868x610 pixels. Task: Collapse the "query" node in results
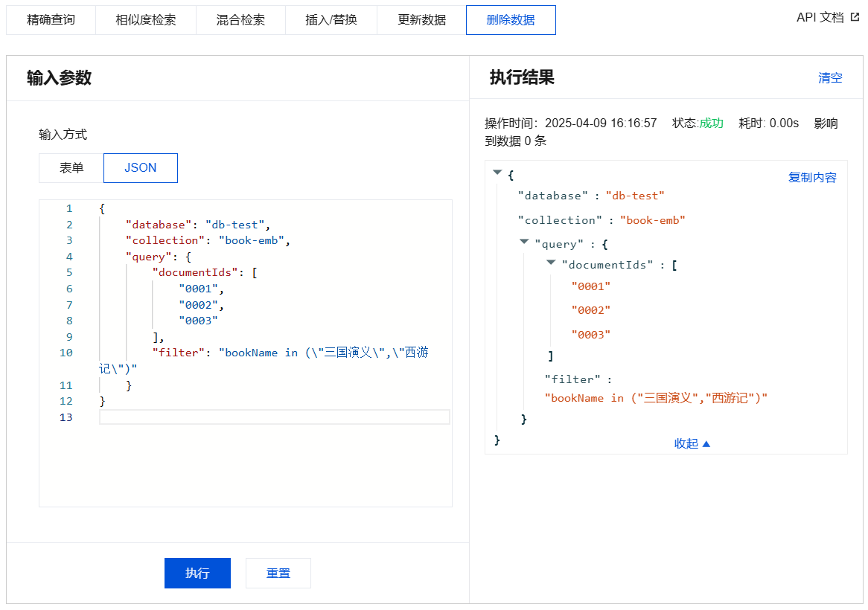524,242
